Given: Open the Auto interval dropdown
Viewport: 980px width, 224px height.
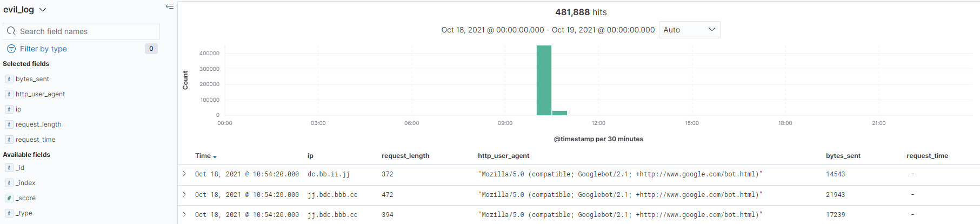Looking at the screenshot, I should (689, 30).
